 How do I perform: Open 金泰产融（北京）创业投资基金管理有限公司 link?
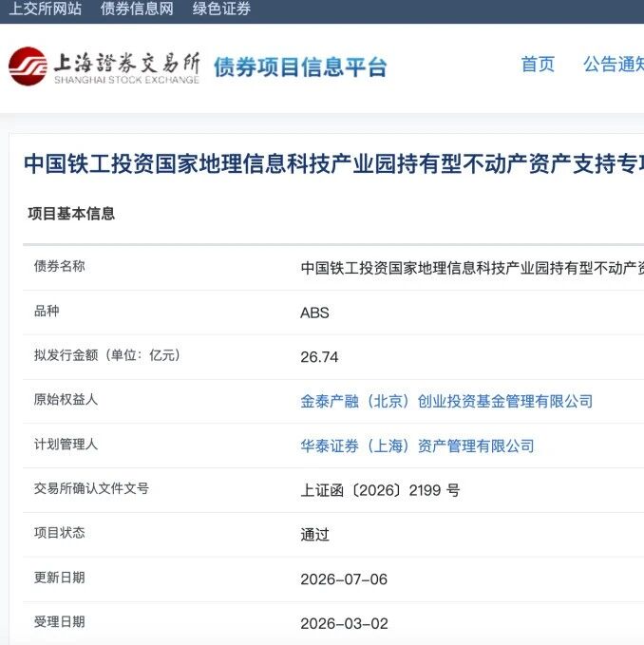[446, 401]
